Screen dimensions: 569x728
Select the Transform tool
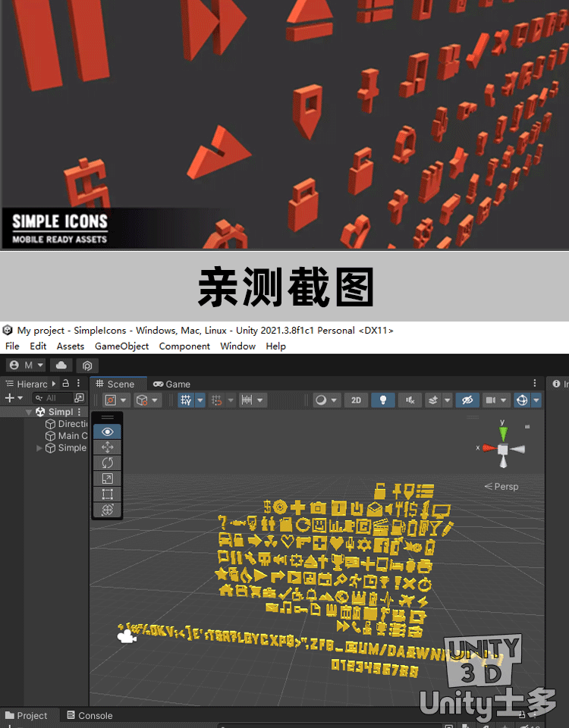(107, 510)
